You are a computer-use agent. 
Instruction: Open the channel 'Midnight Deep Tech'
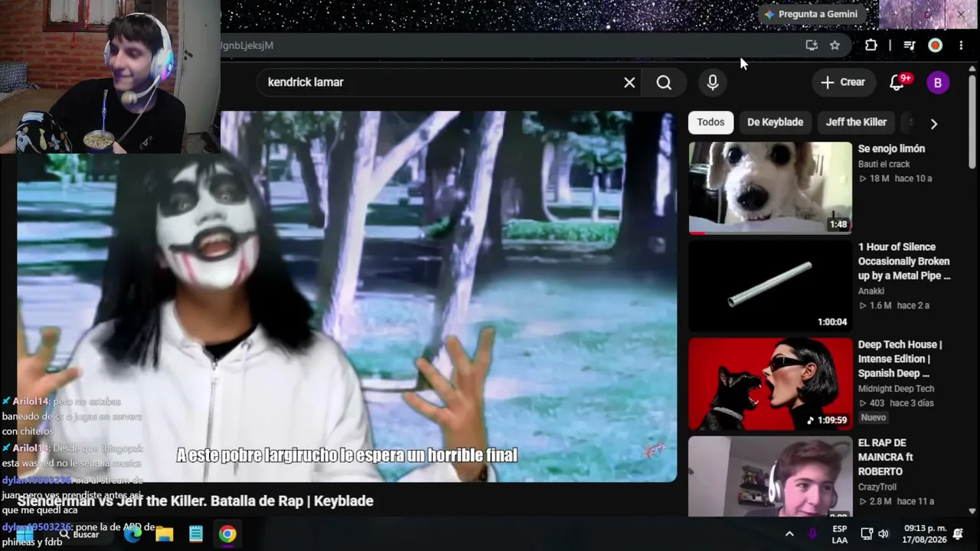click(896, 389)
